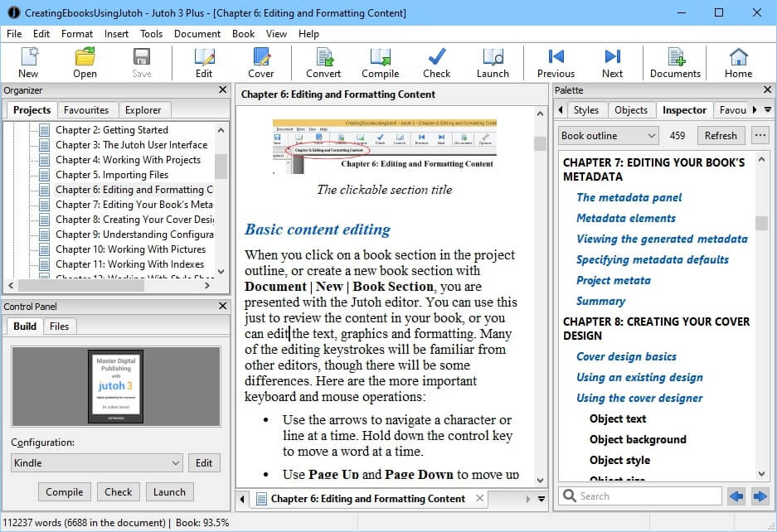Jump Home using the house icon
The height and width of the screenshot is (532, 777).
point(738,62)
